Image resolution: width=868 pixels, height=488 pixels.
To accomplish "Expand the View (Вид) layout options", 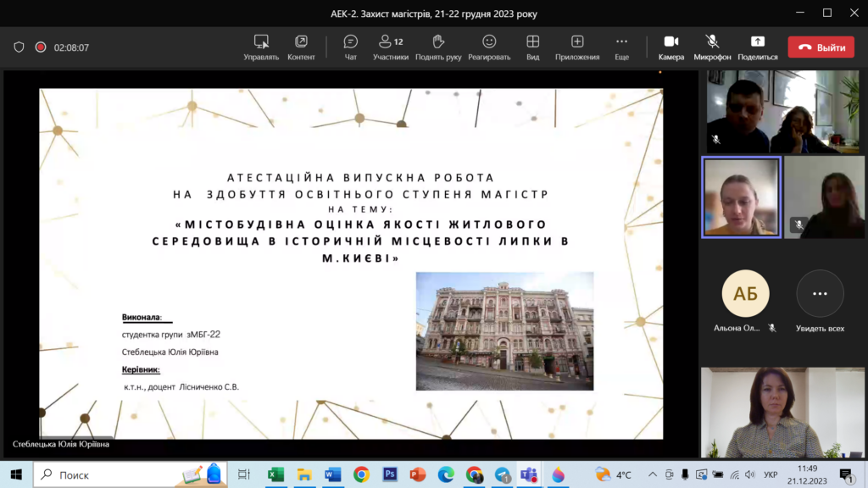I will (x=532, y=47).
